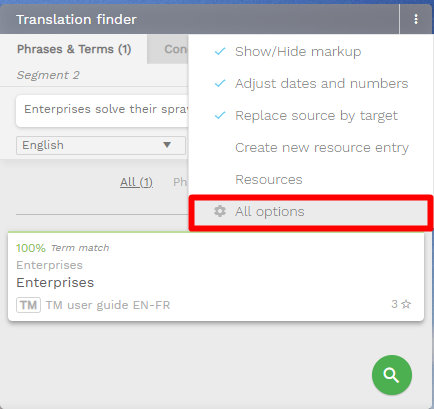Click the Translation finder title bar

pos(199,19)
